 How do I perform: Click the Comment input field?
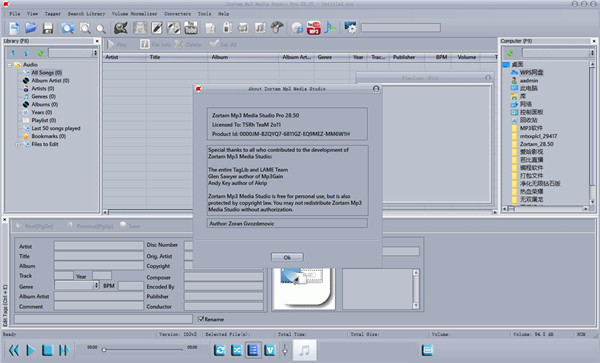99,306
